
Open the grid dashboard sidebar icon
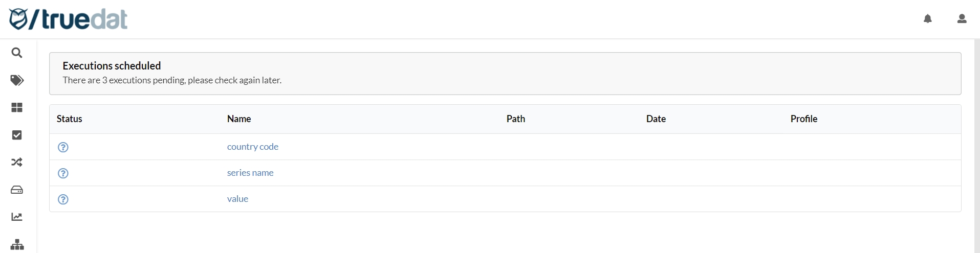(x=17, y=107)
